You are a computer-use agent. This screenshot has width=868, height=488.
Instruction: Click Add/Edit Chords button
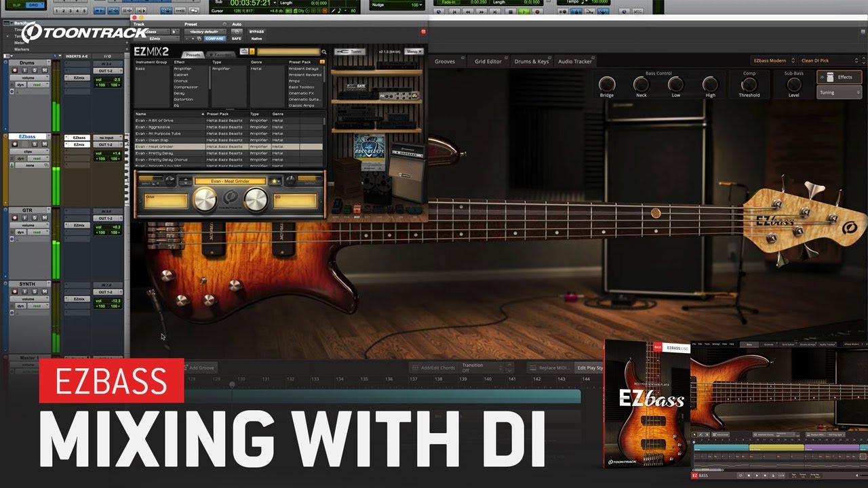pos(433,367)
